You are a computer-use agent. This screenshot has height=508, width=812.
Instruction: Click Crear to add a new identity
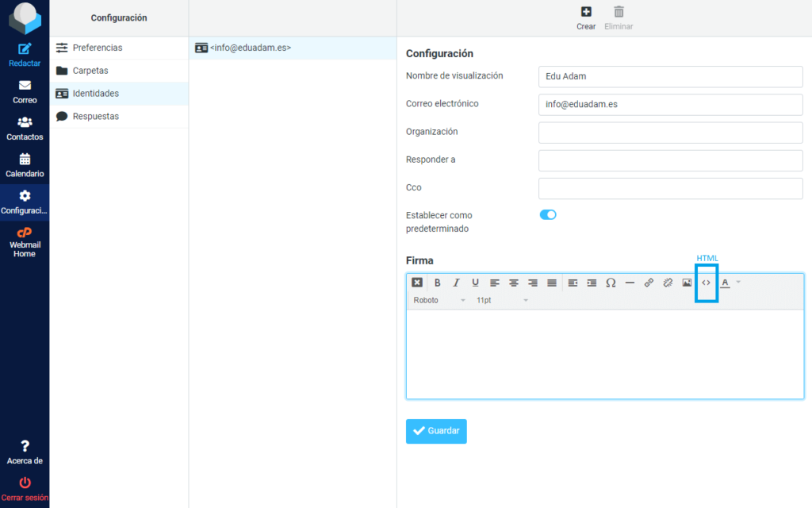coord(586,17)
